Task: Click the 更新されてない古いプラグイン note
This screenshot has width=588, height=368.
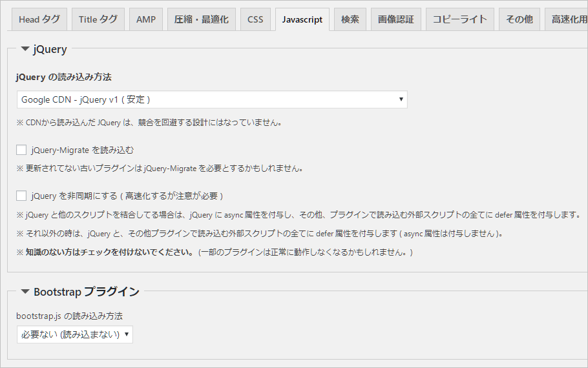Action: 160,169
